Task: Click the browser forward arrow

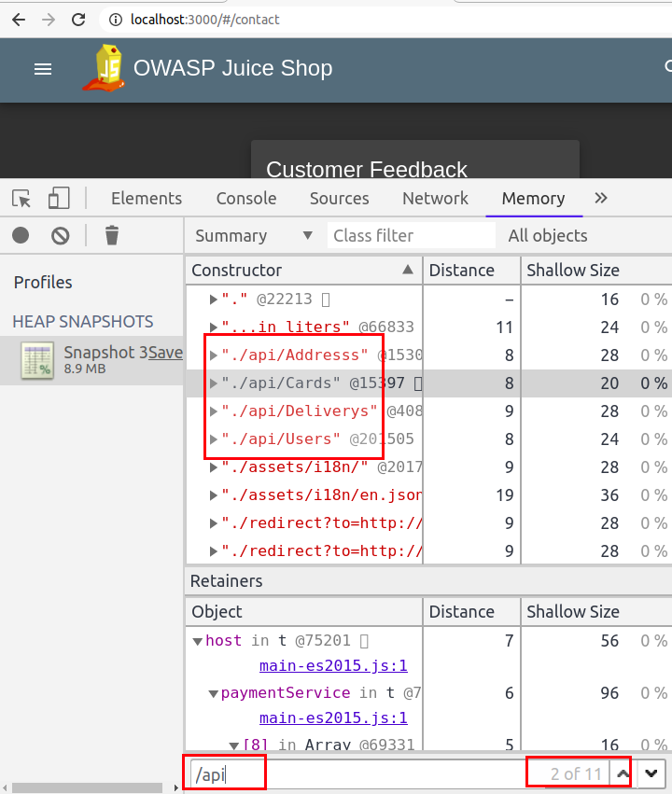Action: tap(49, 20)
